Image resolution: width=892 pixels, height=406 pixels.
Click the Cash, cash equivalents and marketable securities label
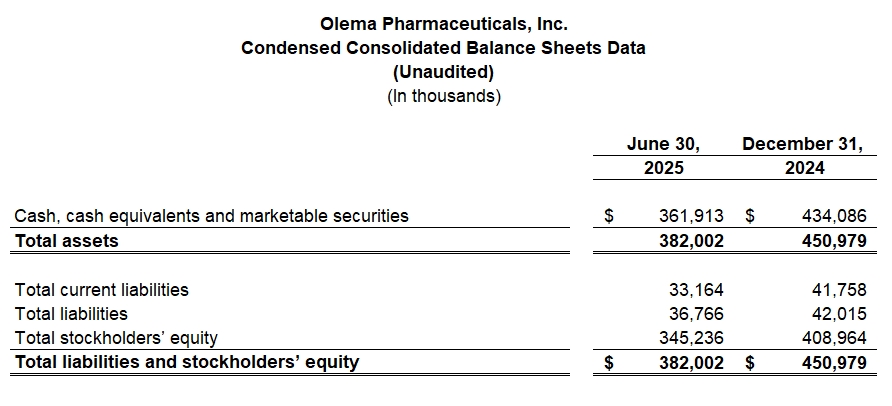click(212, 215)
